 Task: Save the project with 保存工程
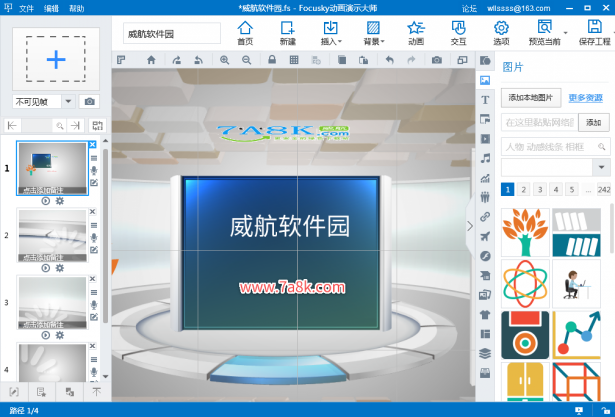click(x=595, y=33)
